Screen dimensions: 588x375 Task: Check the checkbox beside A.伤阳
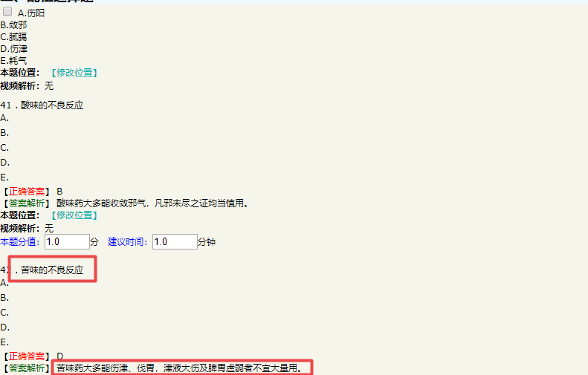[7, 12]
